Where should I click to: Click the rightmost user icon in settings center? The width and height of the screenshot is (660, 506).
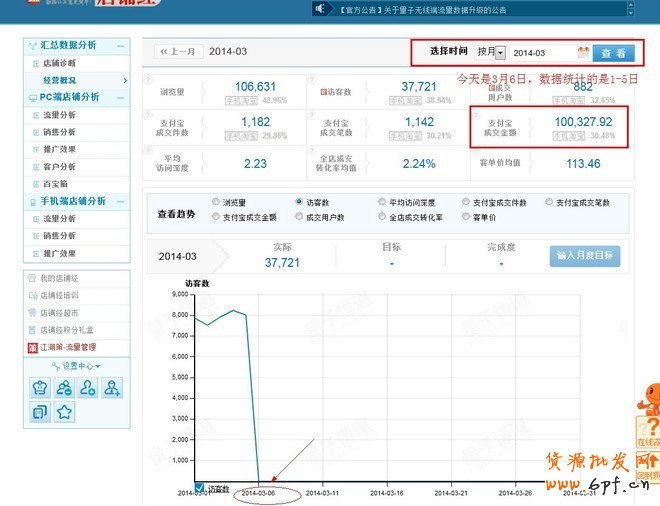(x=113, y=388)
